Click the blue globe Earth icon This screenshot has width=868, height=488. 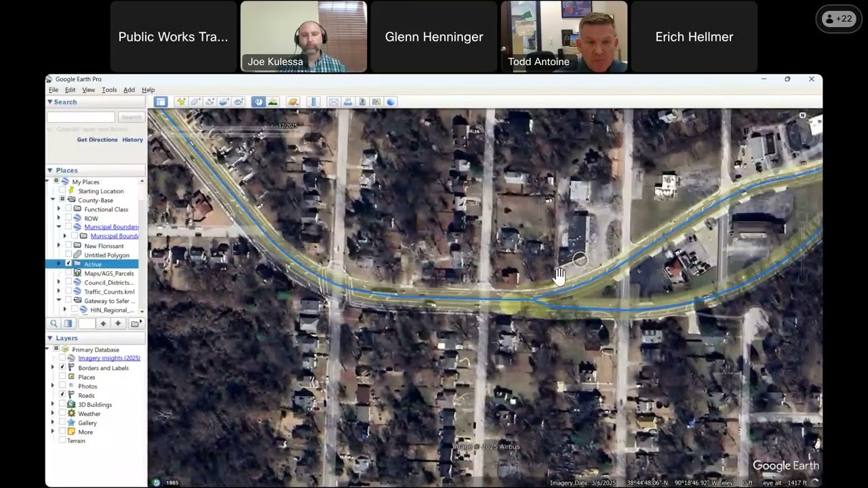pos(391,102)
